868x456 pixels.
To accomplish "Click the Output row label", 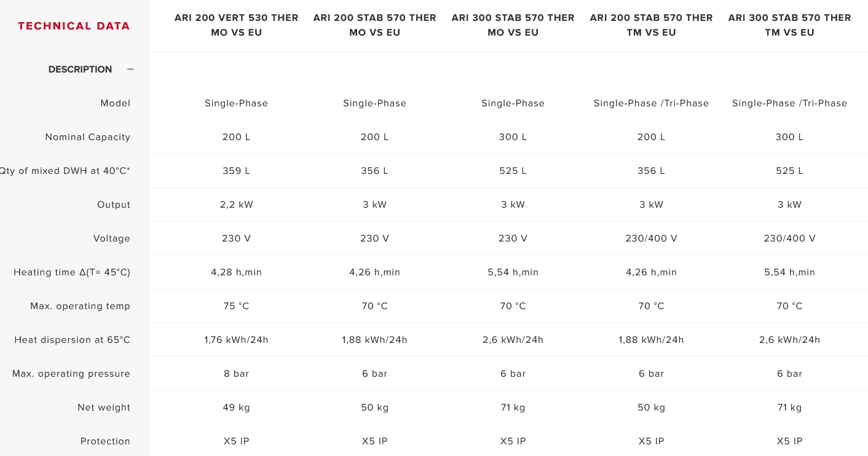I will click(114, 205).
